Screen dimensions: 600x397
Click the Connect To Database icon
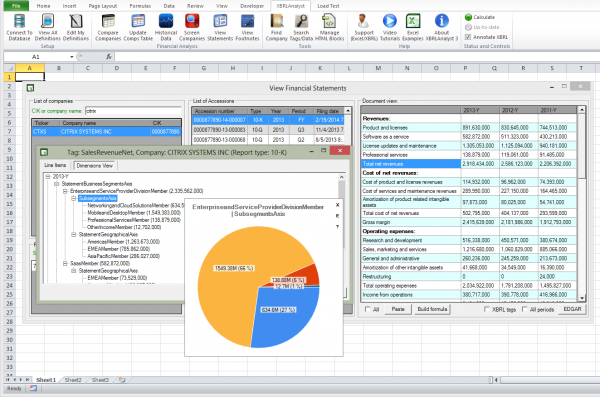click(19, 21)
